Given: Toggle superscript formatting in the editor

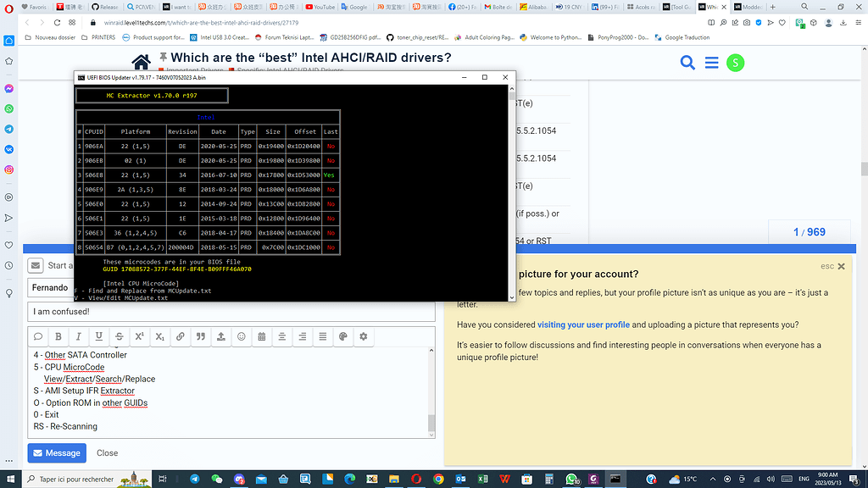Looking at the screenshot, I should pyautogui.click(x=138, y=338).
